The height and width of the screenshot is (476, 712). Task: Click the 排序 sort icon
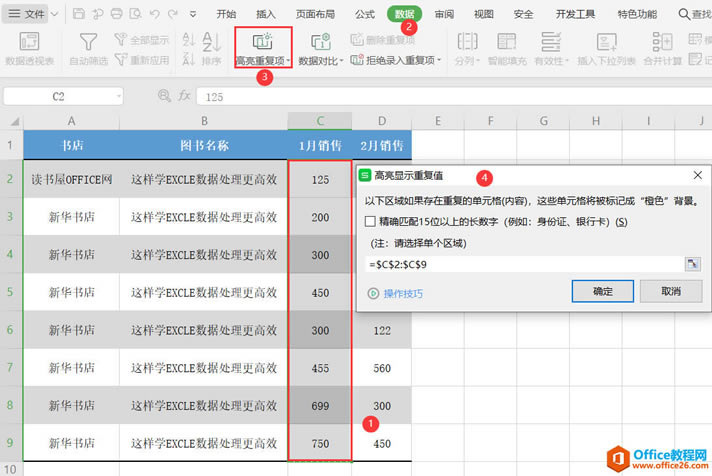[x=212, y=42]
